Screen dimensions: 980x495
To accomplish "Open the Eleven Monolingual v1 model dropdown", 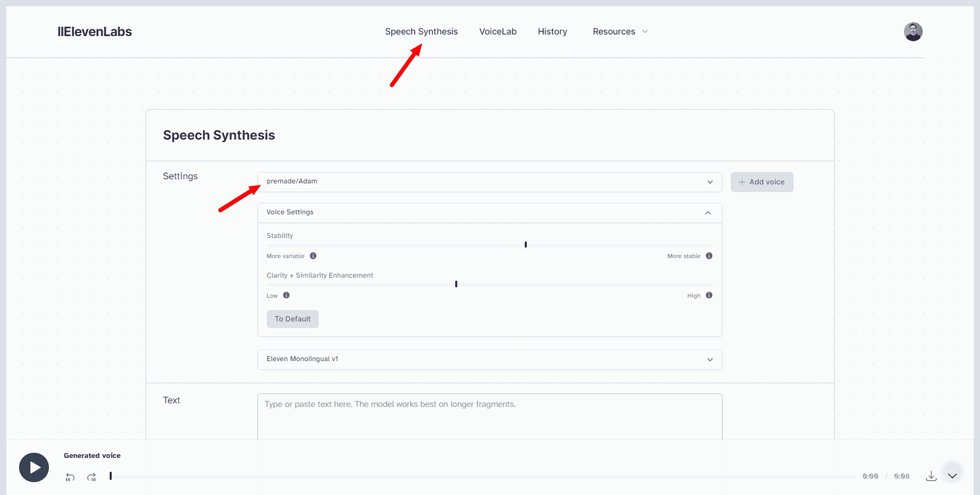I will (x=490, y=360).
